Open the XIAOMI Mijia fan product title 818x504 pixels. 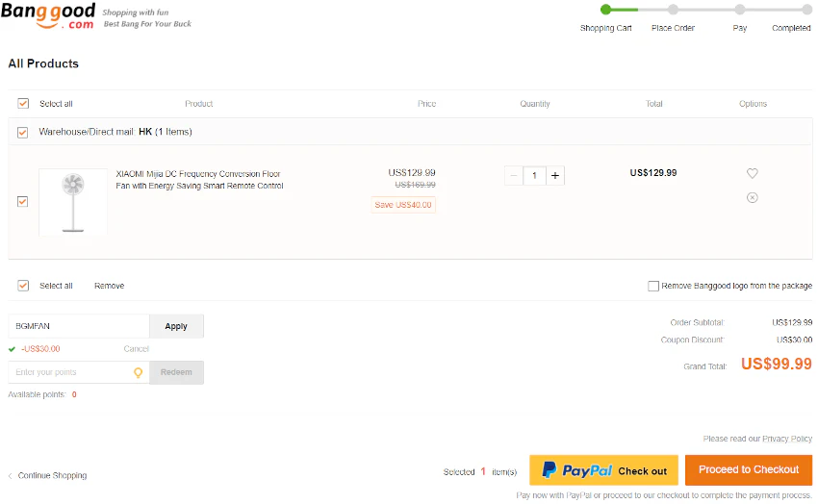pos(199,180)
